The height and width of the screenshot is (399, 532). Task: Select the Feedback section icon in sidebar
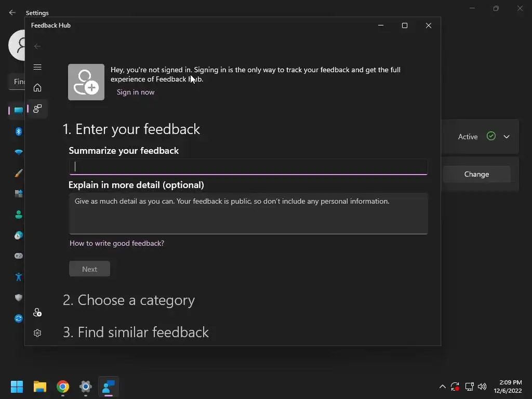pyautogui.click(x=37, y=109)
